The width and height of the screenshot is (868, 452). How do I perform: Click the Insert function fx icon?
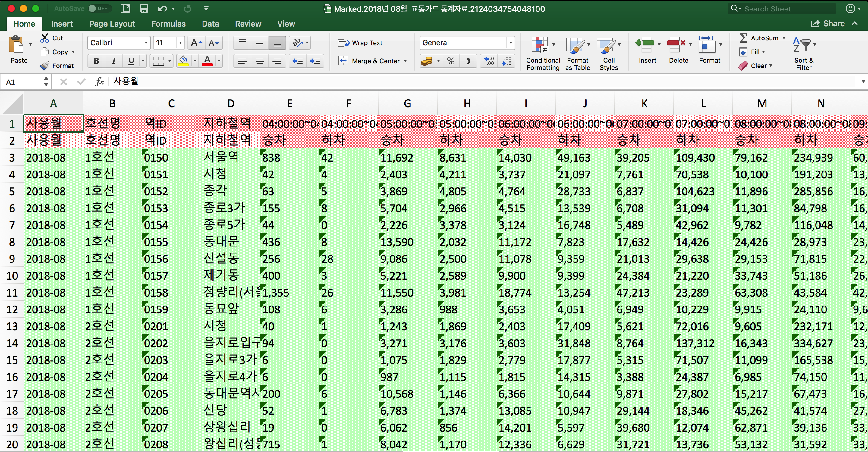[x=99, y=81]
